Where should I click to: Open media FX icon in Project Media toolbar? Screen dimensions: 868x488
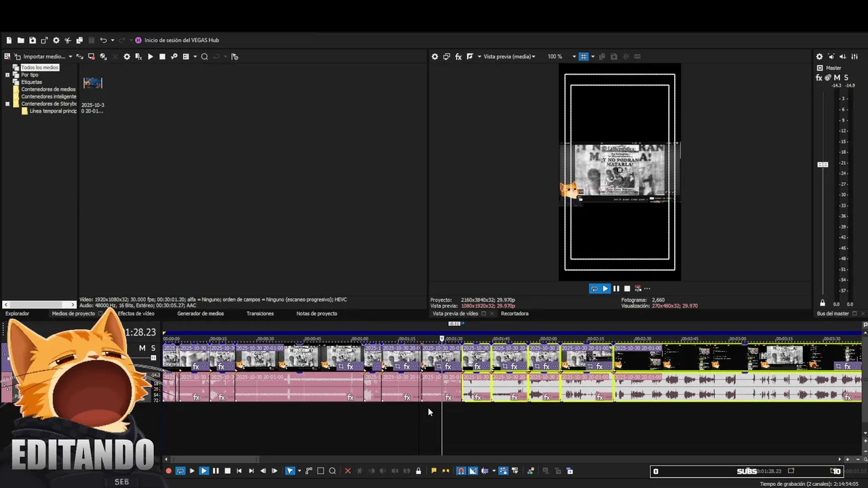point(138,57)
